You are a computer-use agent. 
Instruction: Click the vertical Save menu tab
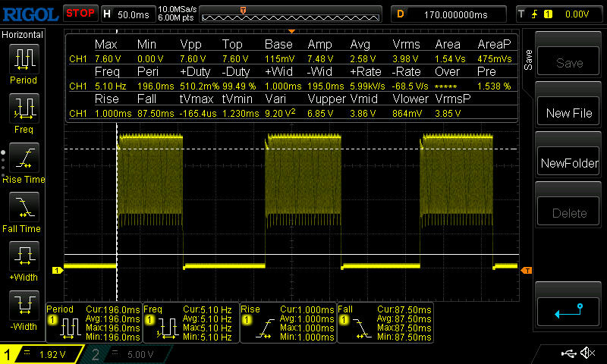[528, 59]
